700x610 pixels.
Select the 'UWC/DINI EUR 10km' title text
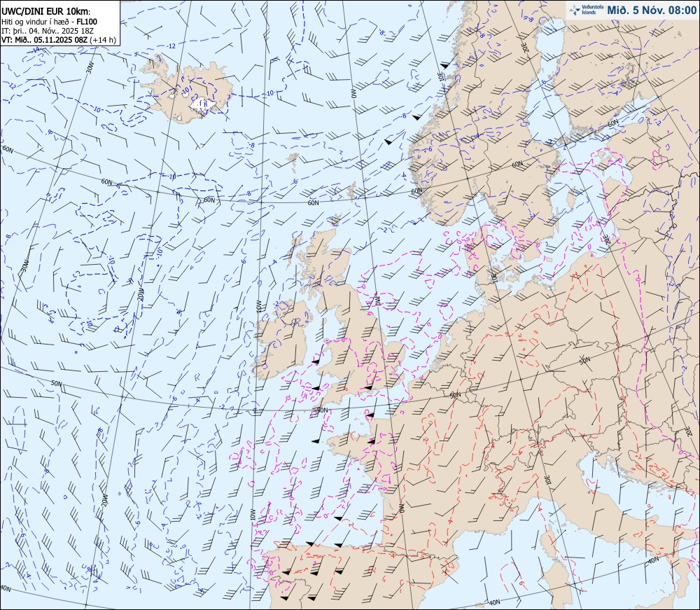[x=45, y=12]
